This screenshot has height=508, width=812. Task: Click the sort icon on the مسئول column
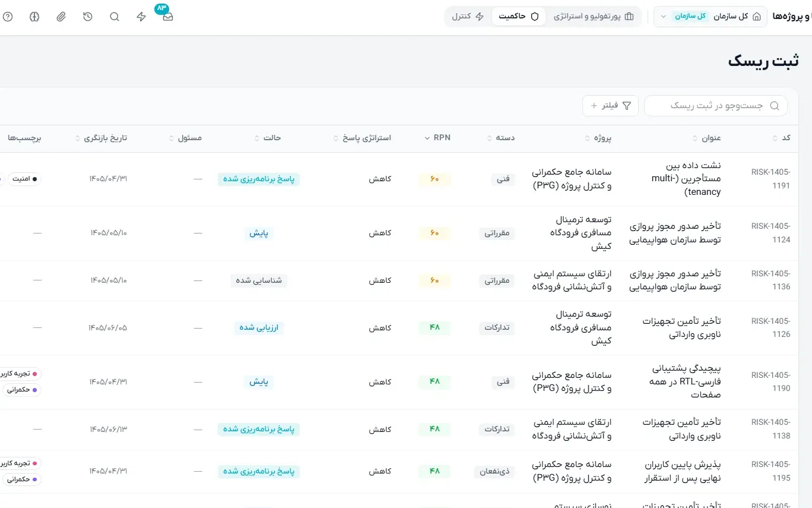coord(172,138)
